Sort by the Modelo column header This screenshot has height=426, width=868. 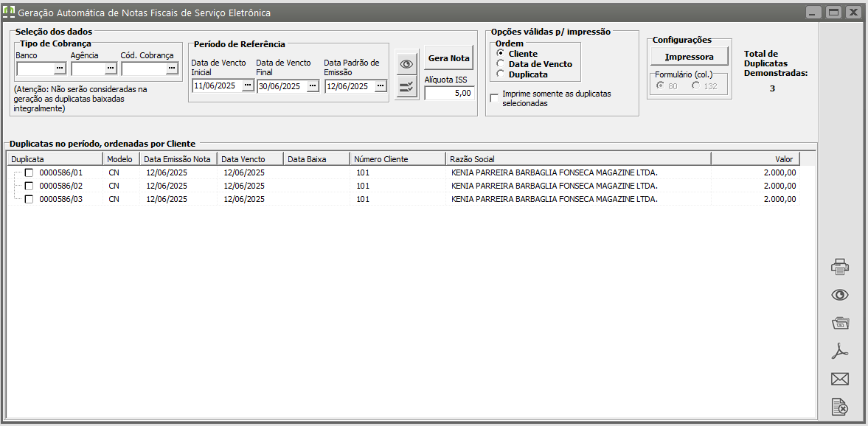(x=121, y=158)
